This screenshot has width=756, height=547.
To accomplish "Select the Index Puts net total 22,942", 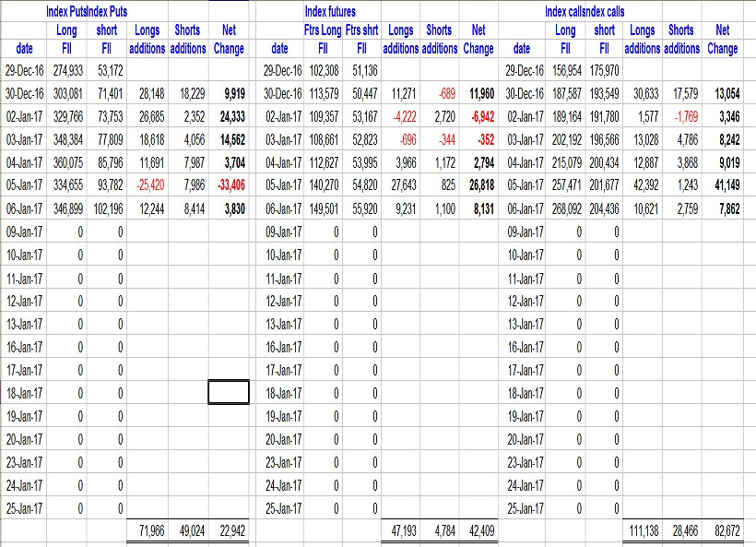I will click(x=229, y=530).
